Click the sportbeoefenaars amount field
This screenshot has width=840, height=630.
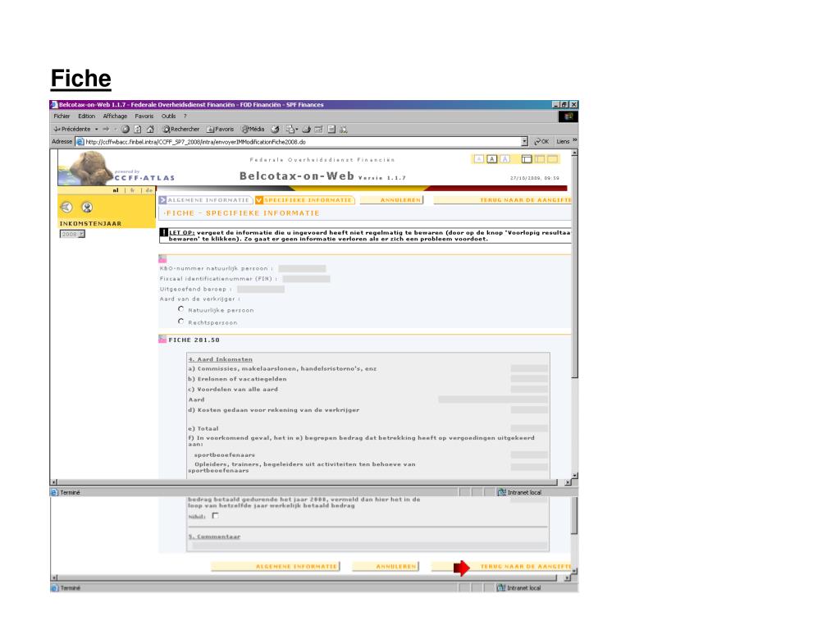point(529,454)
